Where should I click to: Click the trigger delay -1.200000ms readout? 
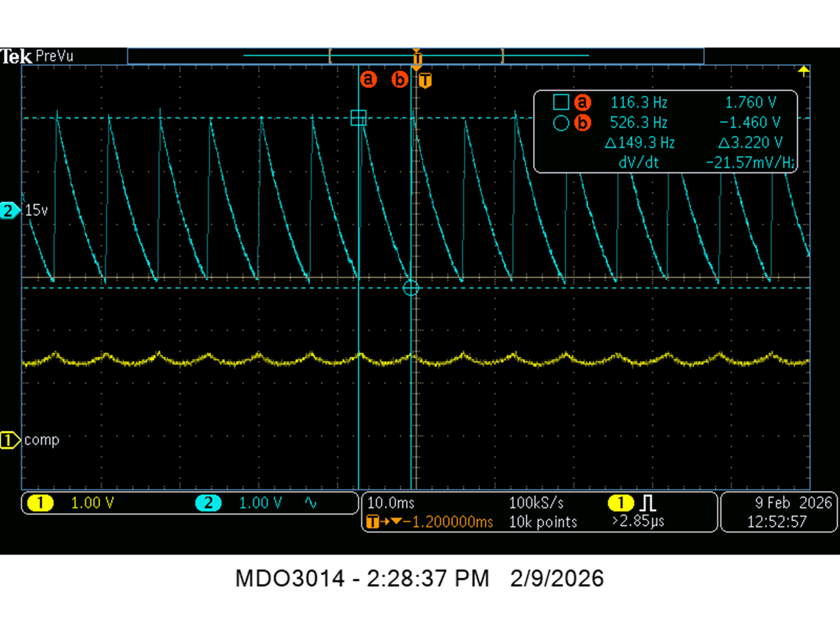(429, 522)
